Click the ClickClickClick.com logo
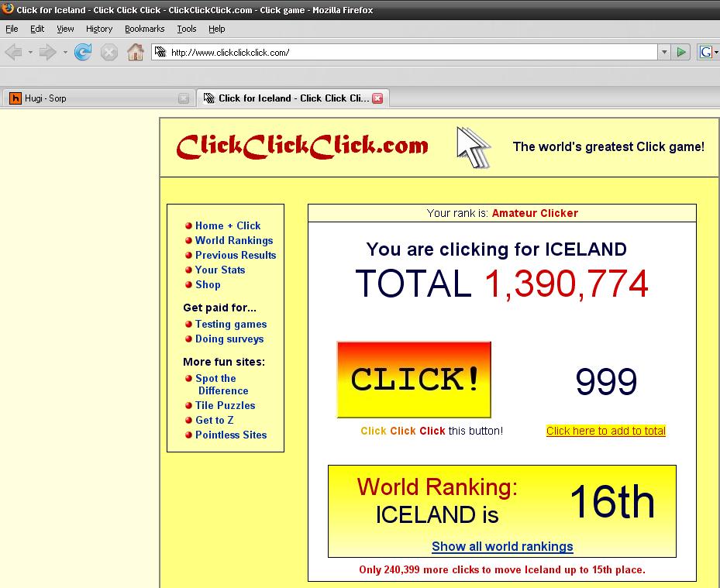Screen dimensions: 720x588 coord(302,147)
